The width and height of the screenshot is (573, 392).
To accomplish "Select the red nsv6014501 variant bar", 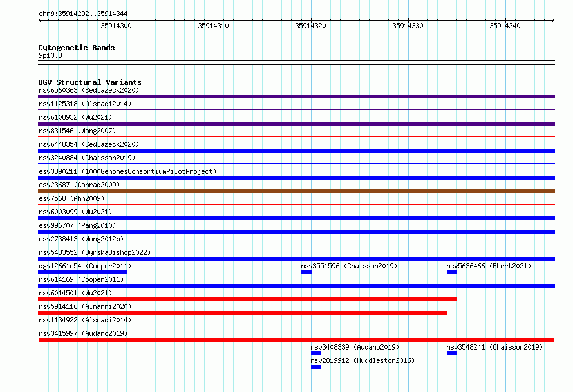I will coord(247,299).
